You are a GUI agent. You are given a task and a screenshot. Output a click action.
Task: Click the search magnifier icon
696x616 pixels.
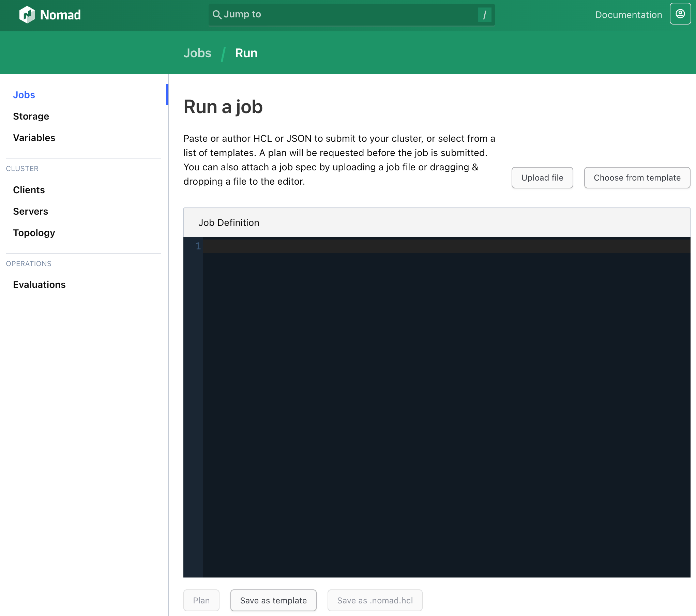coord(217,15)
